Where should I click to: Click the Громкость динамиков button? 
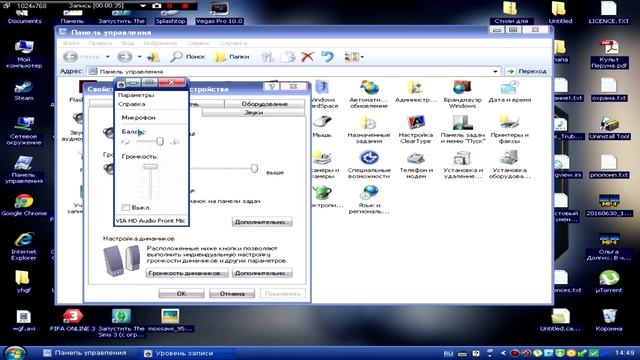187,273
